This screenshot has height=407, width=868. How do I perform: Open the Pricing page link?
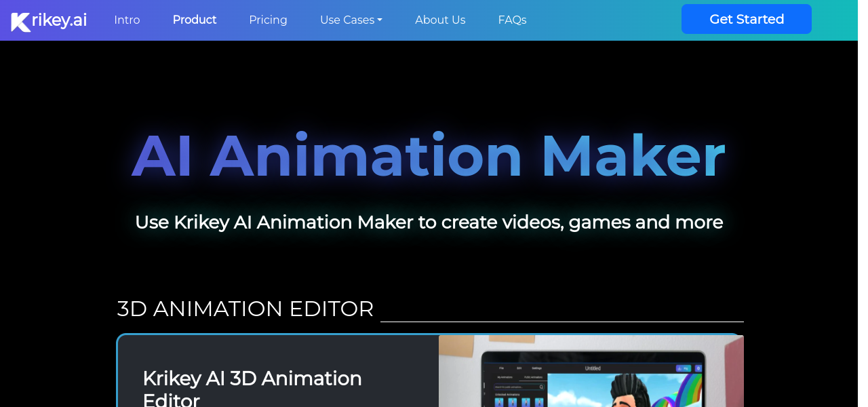point(268,20)
